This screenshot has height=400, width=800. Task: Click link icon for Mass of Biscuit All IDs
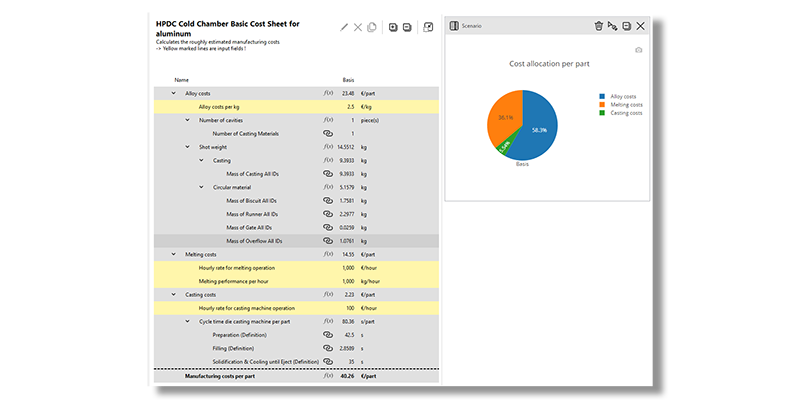(x=327, y=200)
